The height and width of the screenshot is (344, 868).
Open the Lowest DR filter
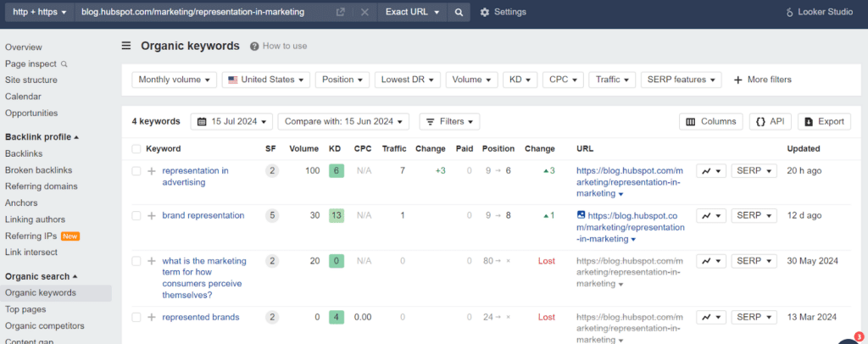tap(408, 80)
